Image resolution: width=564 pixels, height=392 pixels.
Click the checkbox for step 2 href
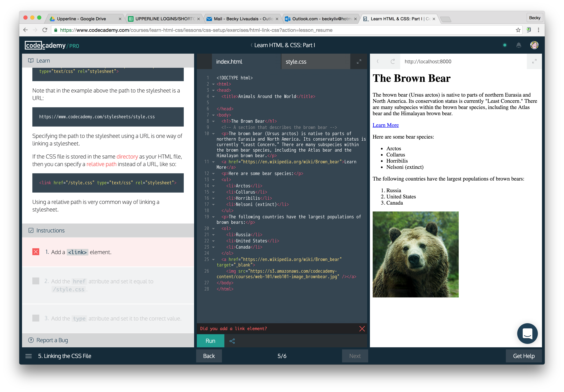(36, 281)
